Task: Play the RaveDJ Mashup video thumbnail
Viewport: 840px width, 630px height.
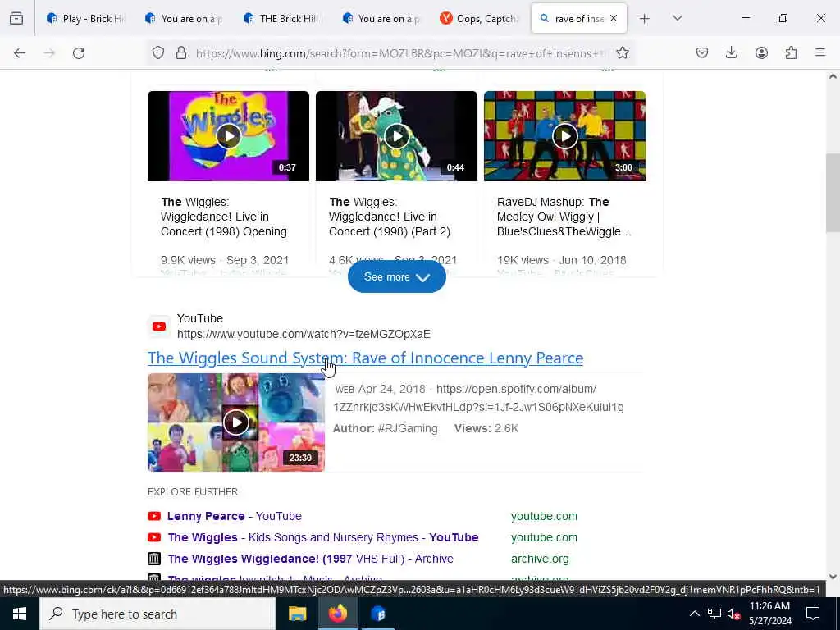Action: [x=564, y=136]
